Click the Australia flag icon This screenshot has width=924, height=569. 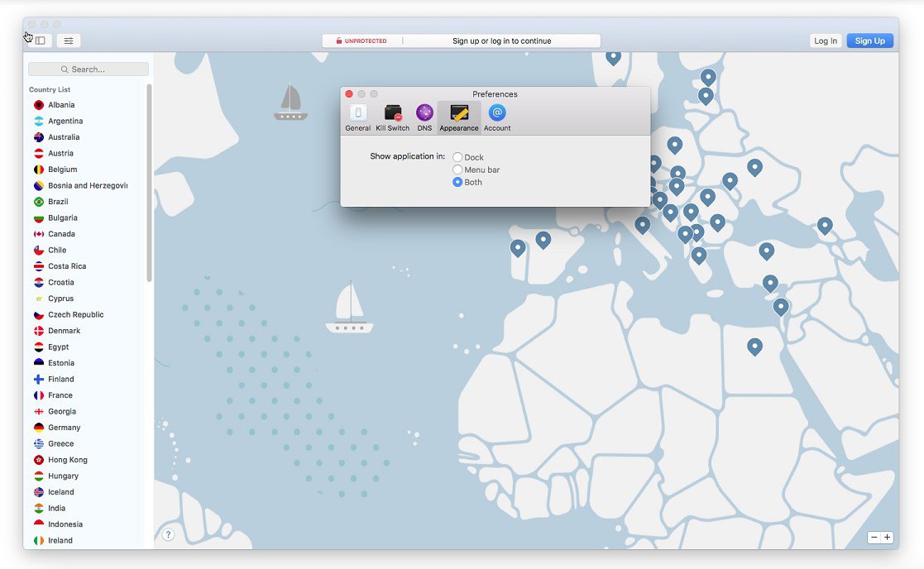[39, 137]
